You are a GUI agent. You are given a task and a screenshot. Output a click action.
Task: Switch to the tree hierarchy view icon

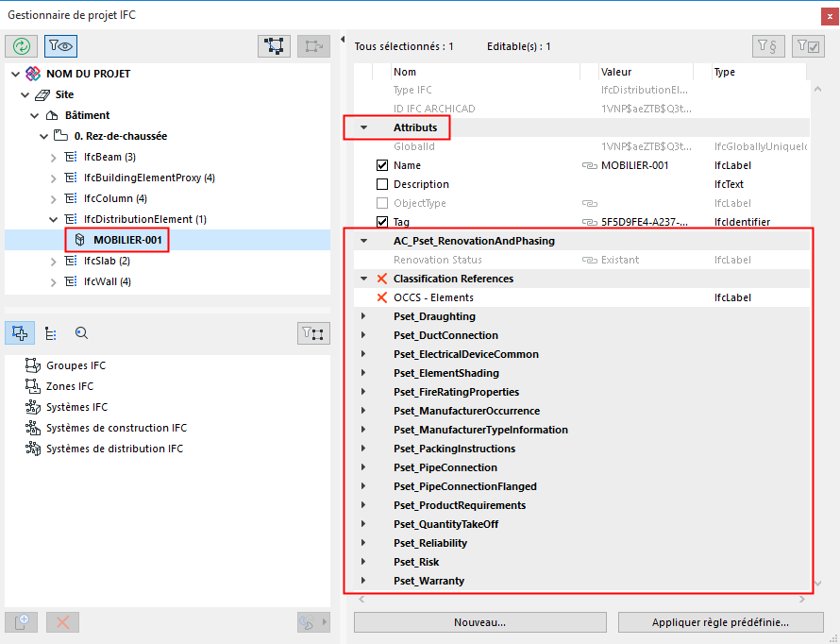click(x=51, y=333)
